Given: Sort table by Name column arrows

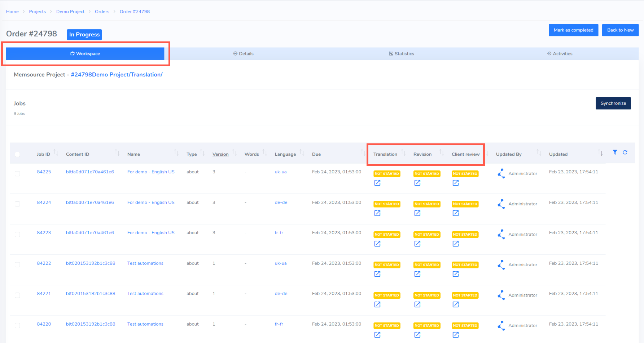Looking at the screenshot, I should pos(176,152).
